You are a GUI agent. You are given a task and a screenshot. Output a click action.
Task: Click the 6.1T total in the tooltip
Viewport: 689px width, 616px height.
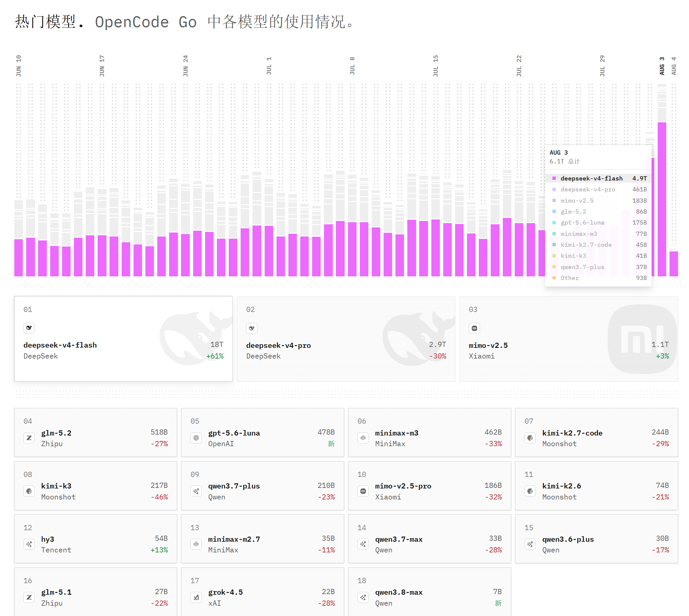565,161
